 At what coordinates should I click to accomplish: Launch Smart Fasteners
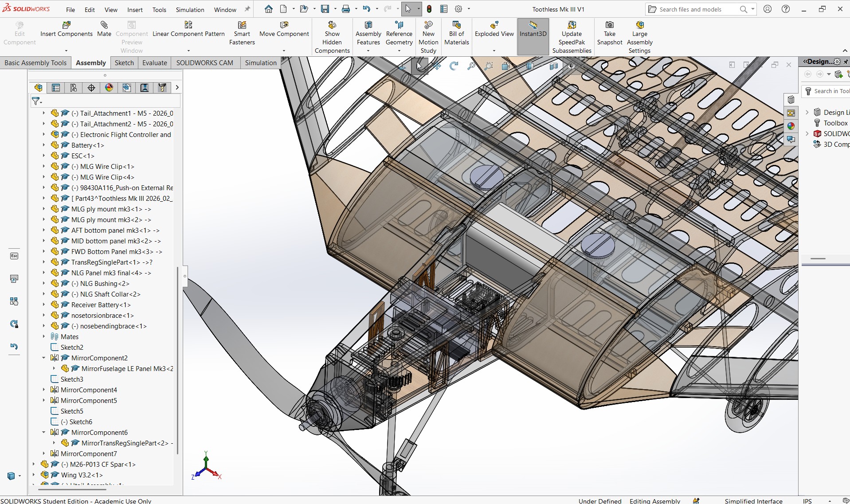tap(242, 33)
